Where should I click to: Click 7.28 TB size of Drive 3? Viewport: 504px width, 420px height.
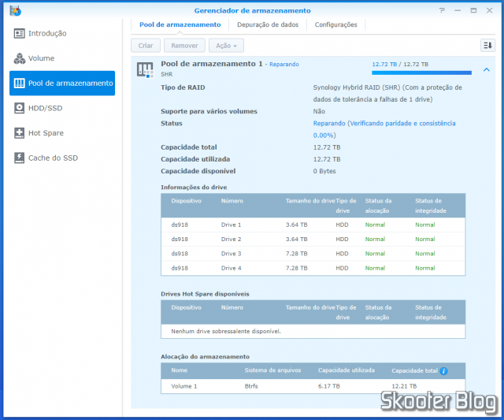click(x=297, y=254)
